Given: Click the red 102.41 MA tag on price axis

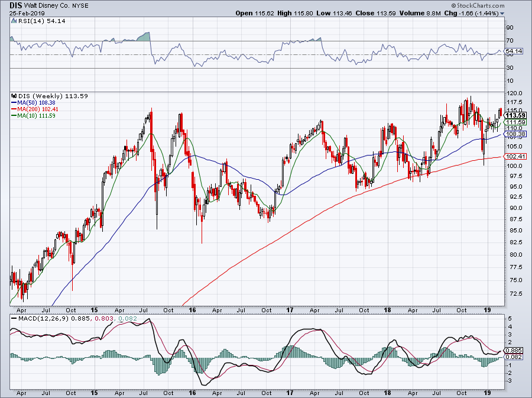Looking at the screenshot, I should [x=515, y=156].
